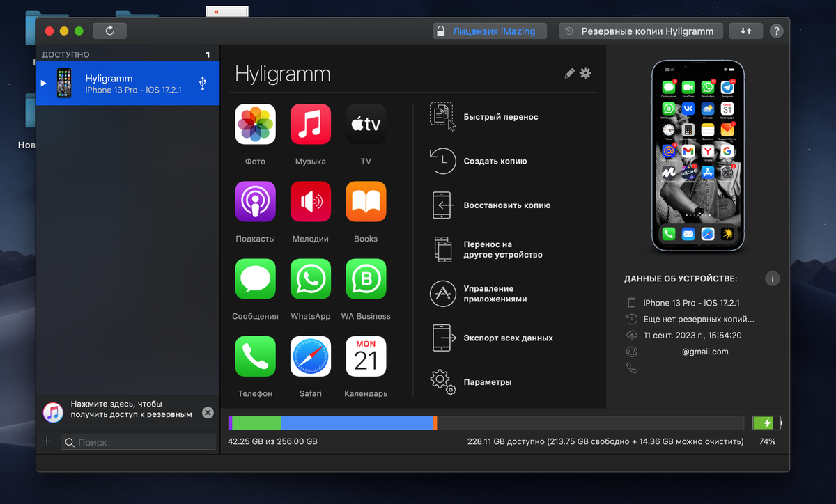Click the "74%" battery percentage
The height and width of the screenshot is (504, 836).
click(767, 441)
